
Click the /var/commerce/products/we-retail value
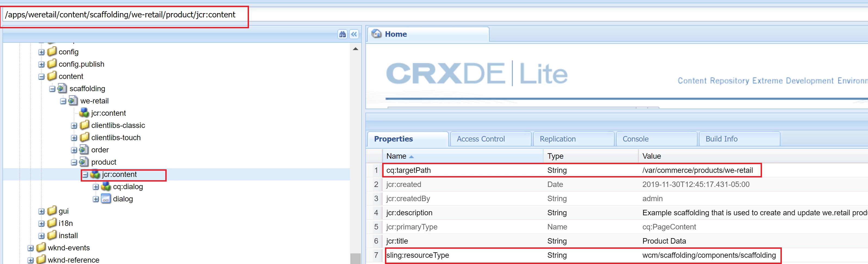pyautogui.click(x=698, y=170)
